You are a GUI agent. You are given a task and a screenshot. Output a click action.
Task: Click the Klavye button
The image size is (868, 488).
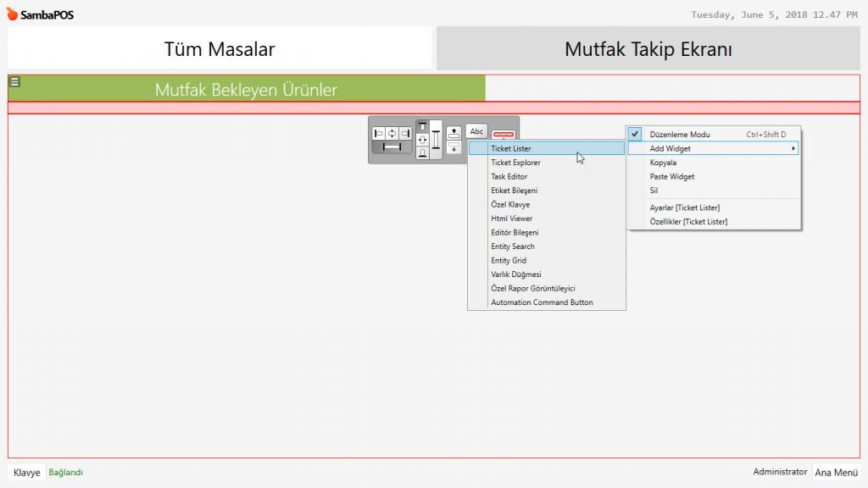click(x=26, y=473)
